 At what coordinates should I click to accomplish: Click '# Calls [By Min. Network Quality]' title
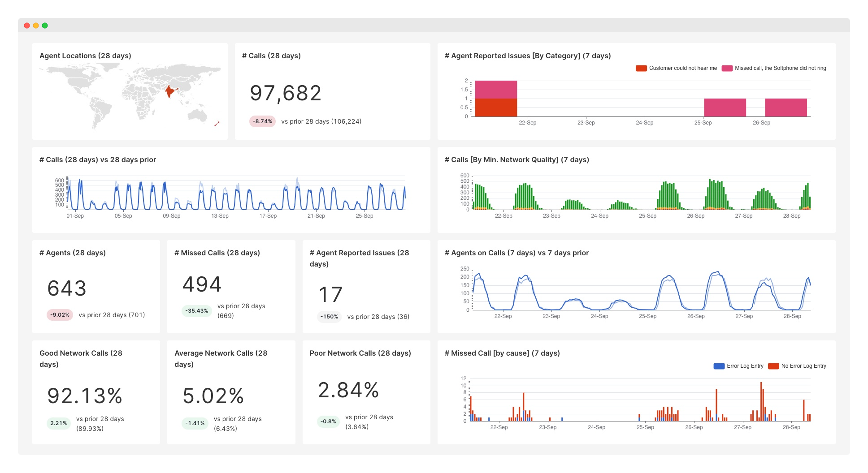pos(517,159)
